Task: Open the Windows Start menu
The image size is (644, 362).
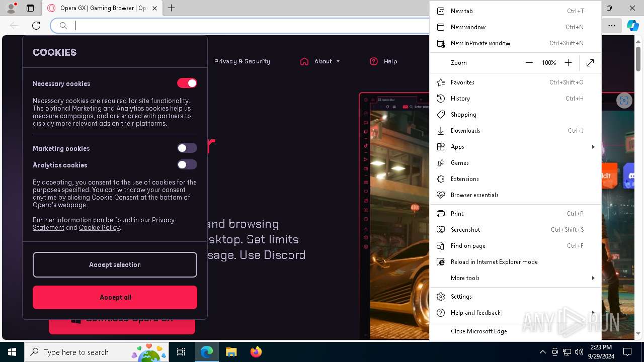Action: (12, 352)
